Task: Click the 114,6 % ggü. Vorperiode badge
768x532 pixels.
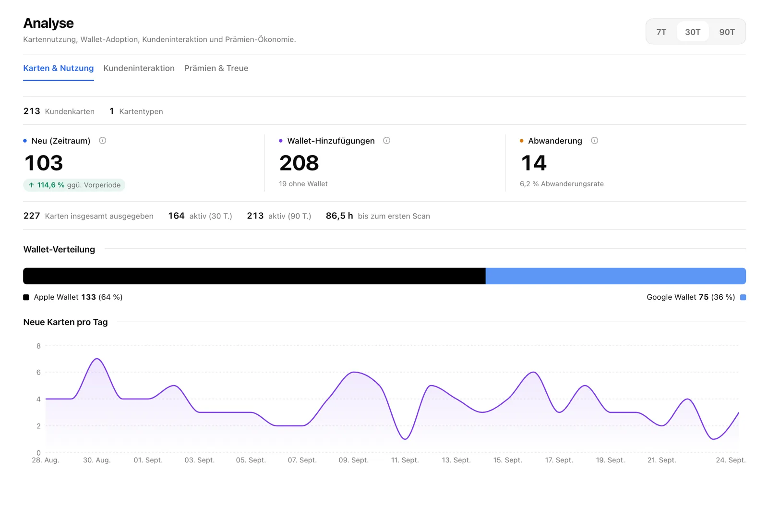Action: coord(74,185)
